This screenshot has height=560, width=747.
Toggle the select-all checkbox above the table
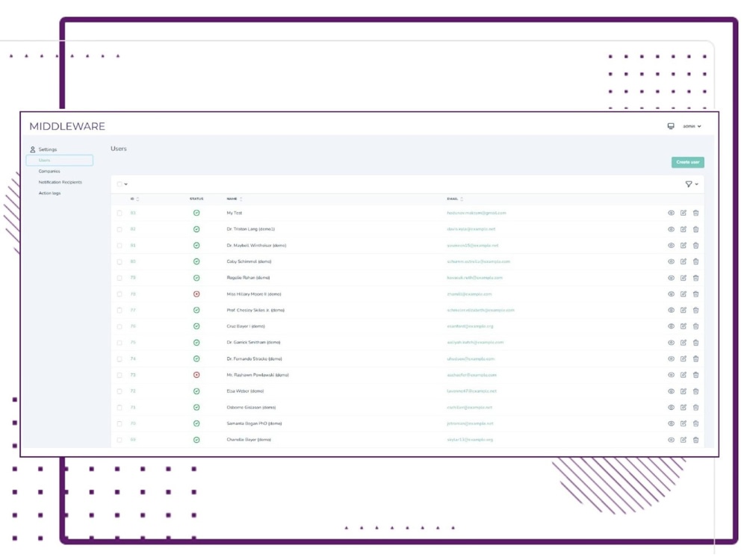[x=120, y=184]
